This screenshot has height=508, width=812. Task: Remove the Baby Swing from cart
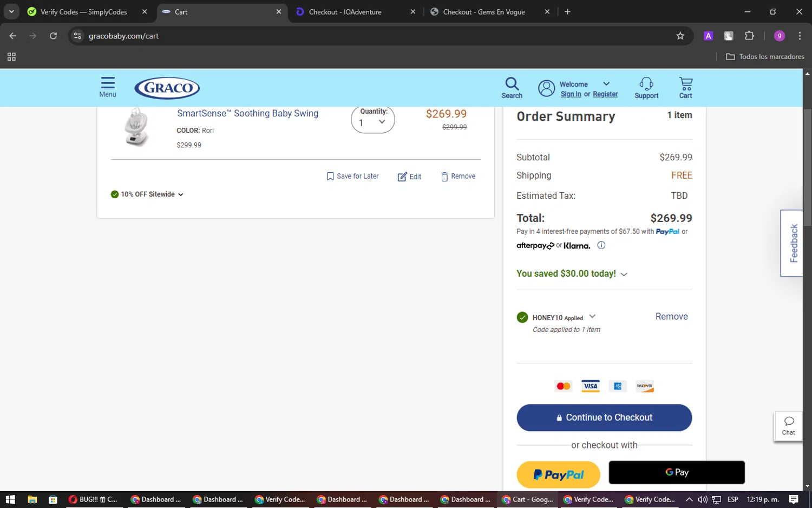tap(458, 177)
